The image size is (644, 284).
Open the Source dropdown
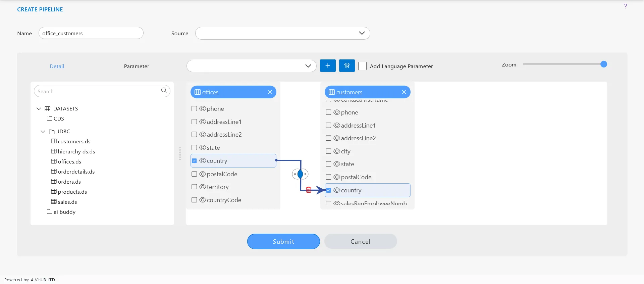pos(282,33)
